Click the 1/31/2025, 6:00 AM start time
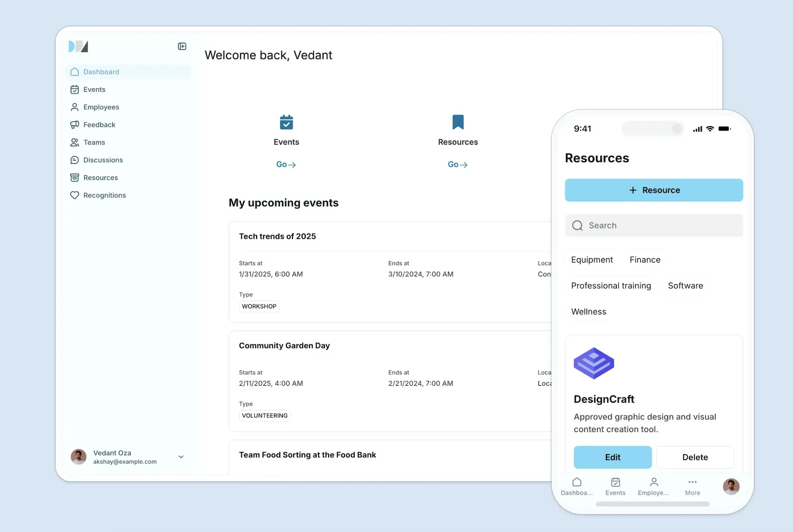The width and height of the screenshot is (793, 532). pyautogui.click(x=271, y=274)
